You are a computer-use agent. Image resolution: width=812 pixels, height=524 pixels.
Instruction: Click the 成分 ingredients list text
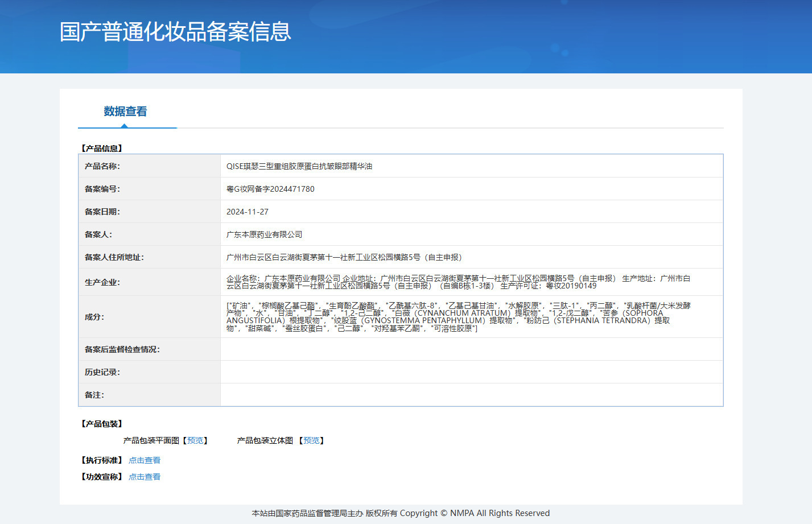click(458, 317)
